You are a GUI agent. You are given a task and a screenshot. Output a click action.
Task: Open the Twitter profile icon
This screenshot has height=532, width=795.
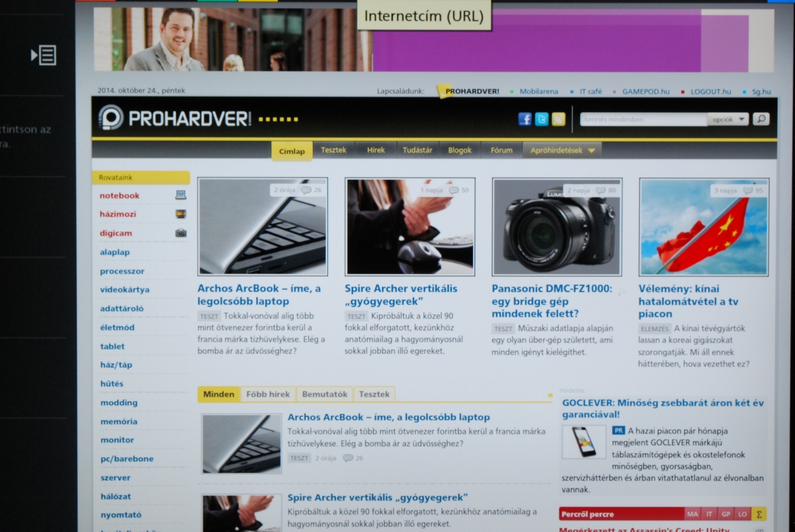[x=542, y=119]
